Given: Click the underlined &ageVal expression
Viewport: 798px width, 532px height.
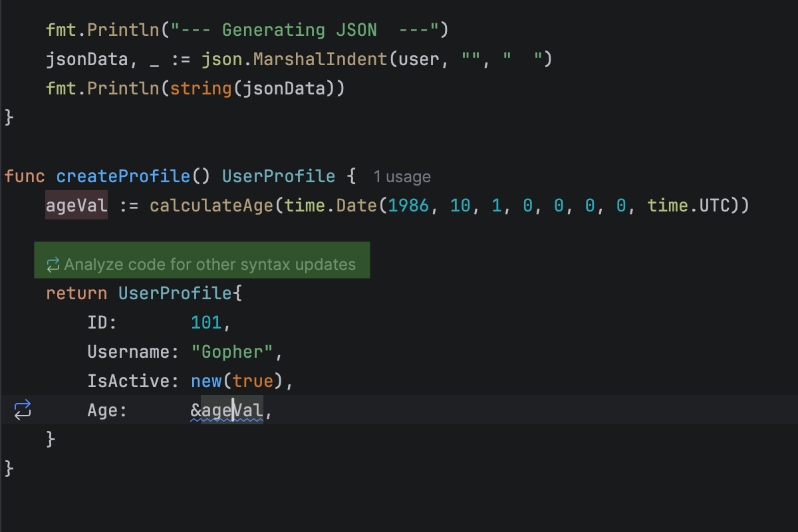Looking at the screenshot, I should pos(226,410).
